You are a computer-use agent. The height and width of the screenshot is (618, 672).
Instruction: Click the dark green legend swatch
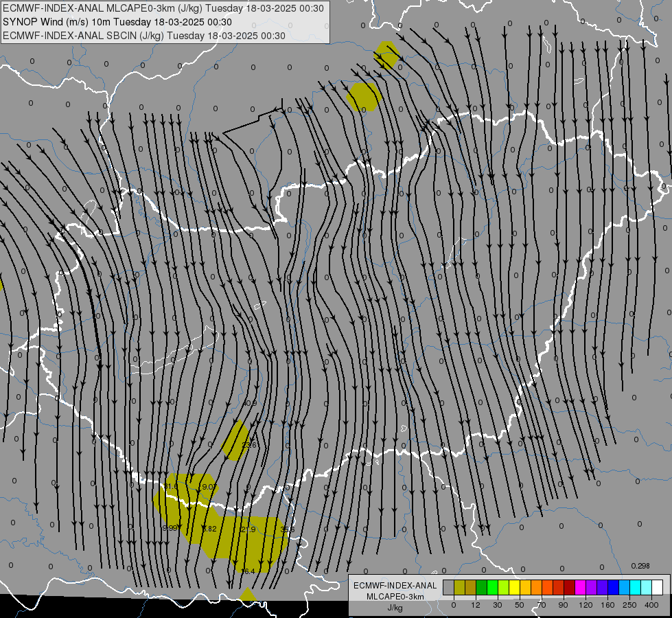482,587
